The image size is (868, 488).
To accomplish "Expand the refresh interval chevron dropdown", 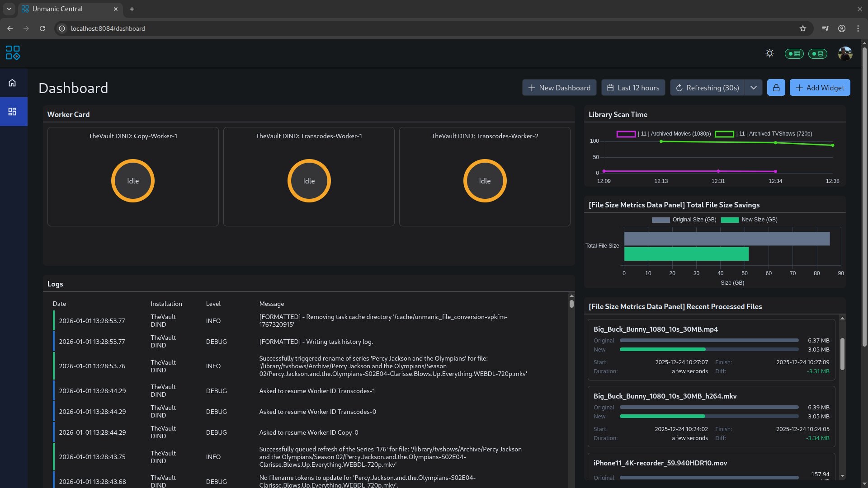I will click(x=753, y=87).
